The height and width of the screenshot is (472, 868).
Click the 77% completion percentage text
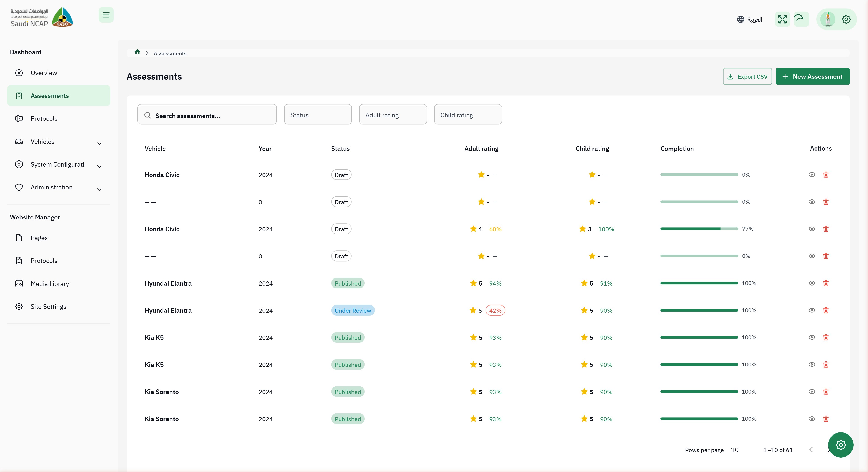(x=747, y=229)
